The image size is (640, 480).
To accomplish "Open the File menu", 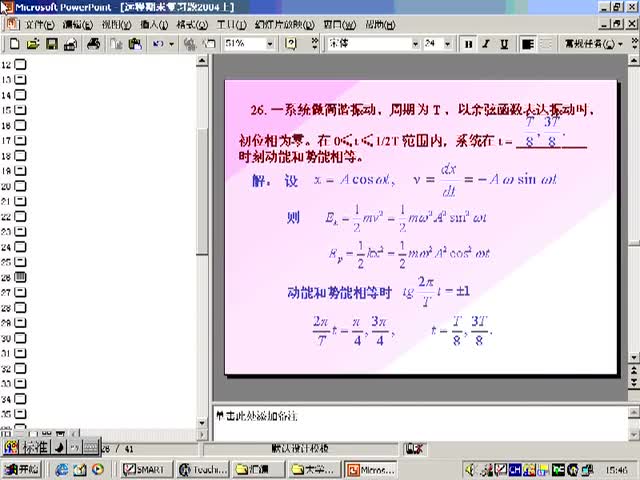I will coord(40,25).
